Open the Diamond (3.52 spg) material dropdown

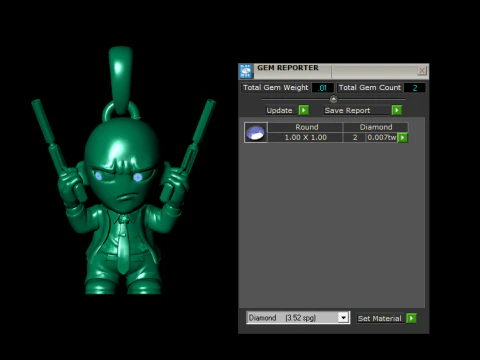298,318
